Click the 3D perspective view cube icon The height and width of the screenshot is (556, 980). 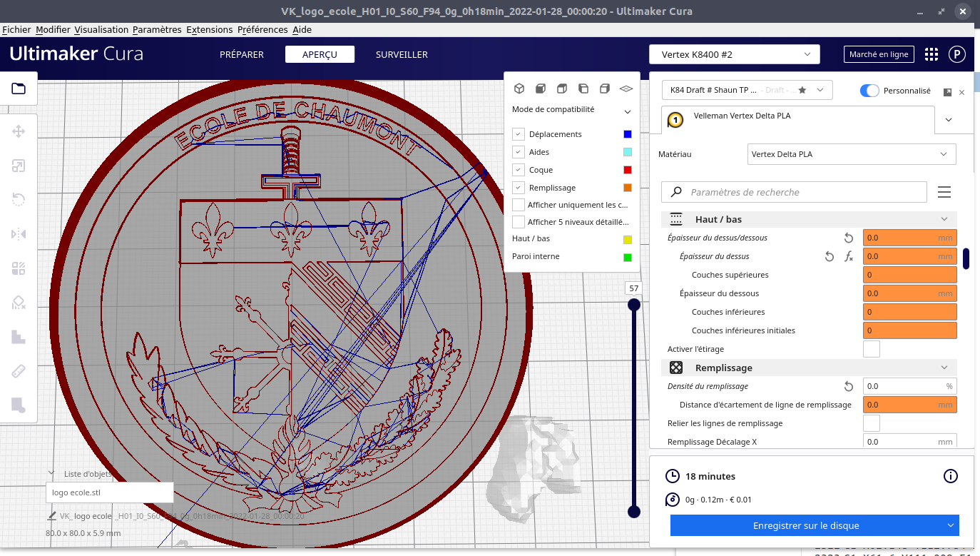pos(519,89)
